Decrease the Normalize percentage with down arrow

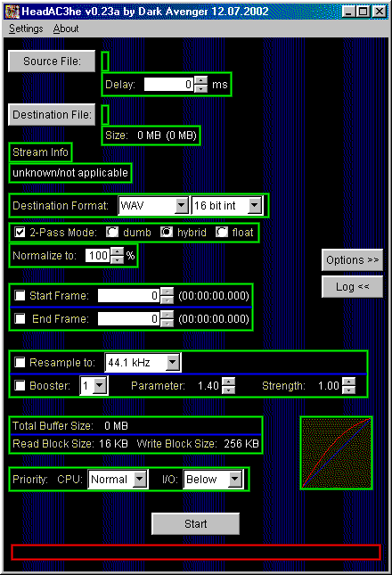click(x=118, y=260)
